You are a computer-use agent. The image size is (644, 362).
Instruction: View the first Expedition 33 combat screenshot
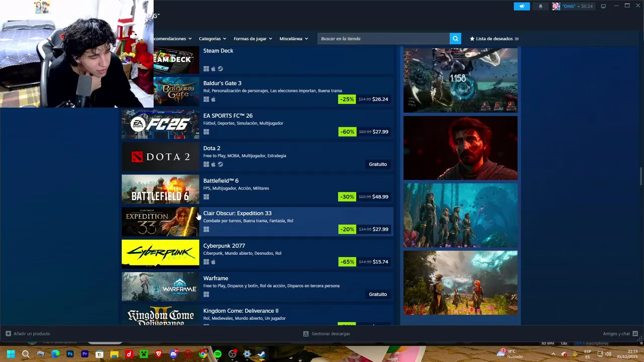click(460, 80)
